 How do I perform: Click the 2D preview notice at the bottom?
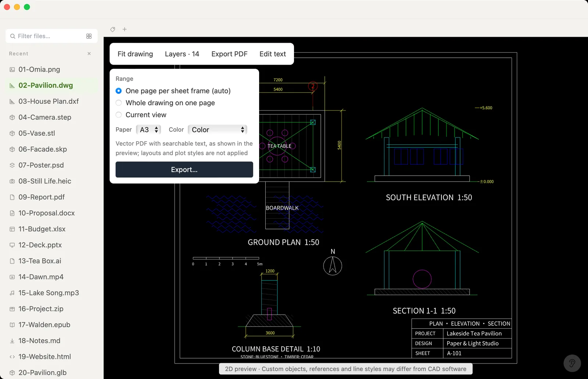(345, 369)
